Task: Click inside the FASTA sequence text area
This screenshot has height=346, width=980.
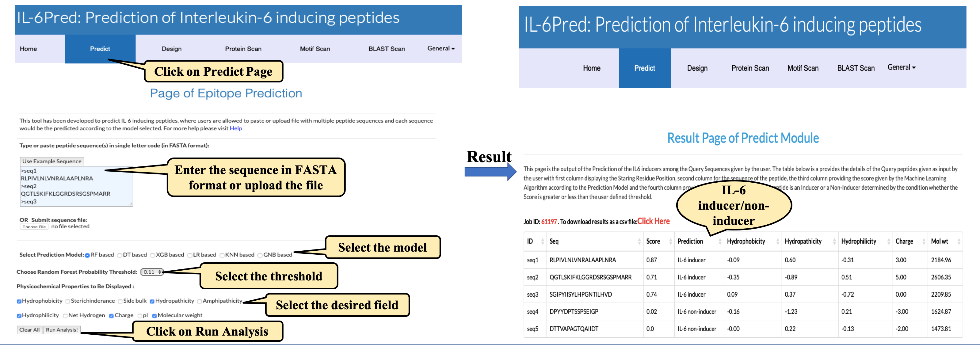Action: pyautogui.click(x=76, y=186)
